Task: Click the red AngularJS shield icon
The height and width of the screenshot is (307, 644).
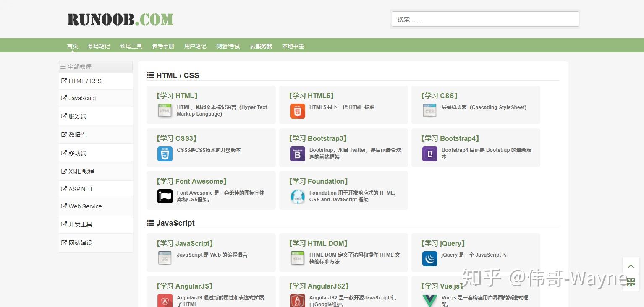Action: click(165, 301)
